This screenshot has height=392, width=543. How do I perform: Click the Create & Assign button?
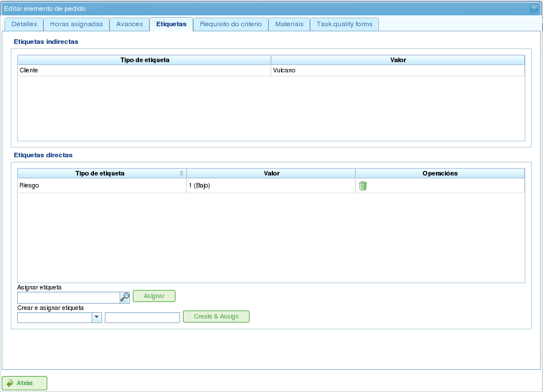coord(216,317)
